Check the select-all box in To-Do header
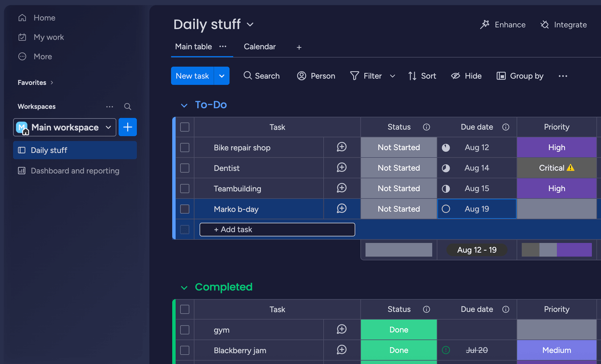This screenshot has height=364, width=601. pyautogui.click(x=184, y=127)
